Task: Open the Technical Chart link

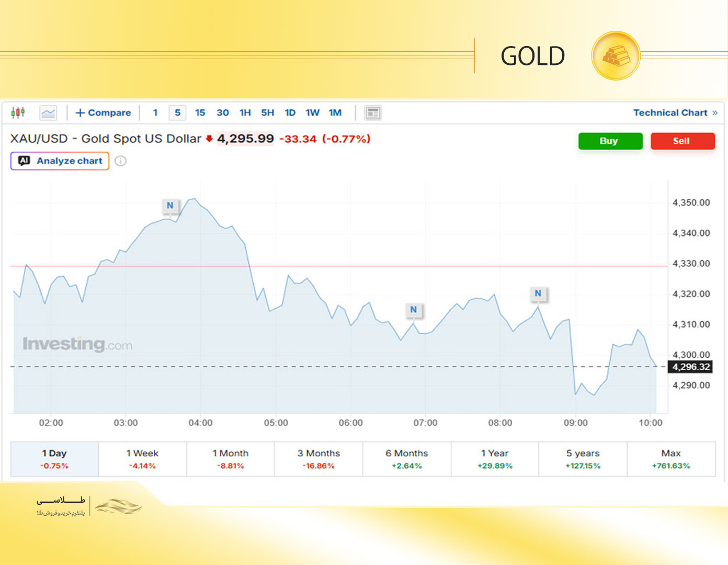Action: [x=675, y=112]
